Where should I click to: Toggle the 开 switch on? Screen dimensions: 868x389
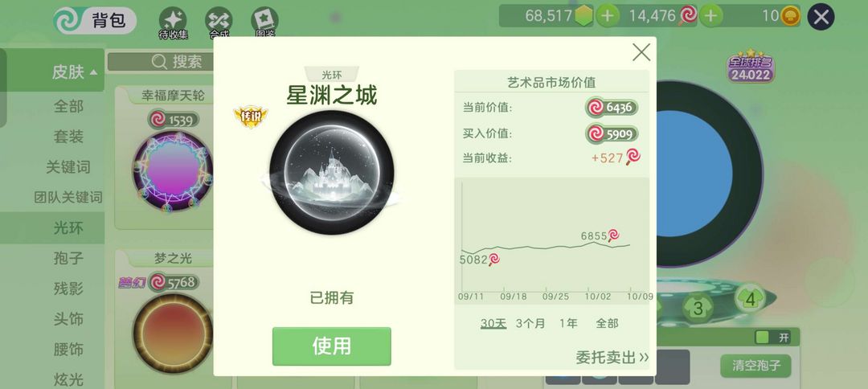click(x=773, y=337)
